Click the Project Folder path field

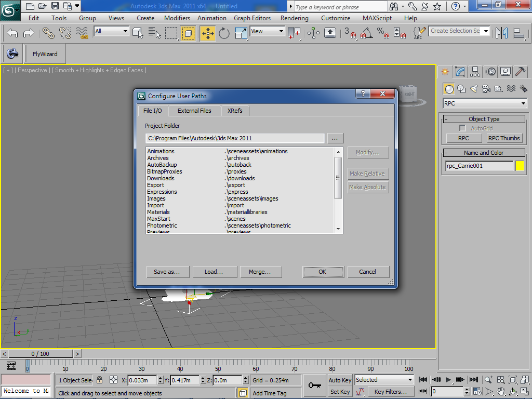coord(235,138)
